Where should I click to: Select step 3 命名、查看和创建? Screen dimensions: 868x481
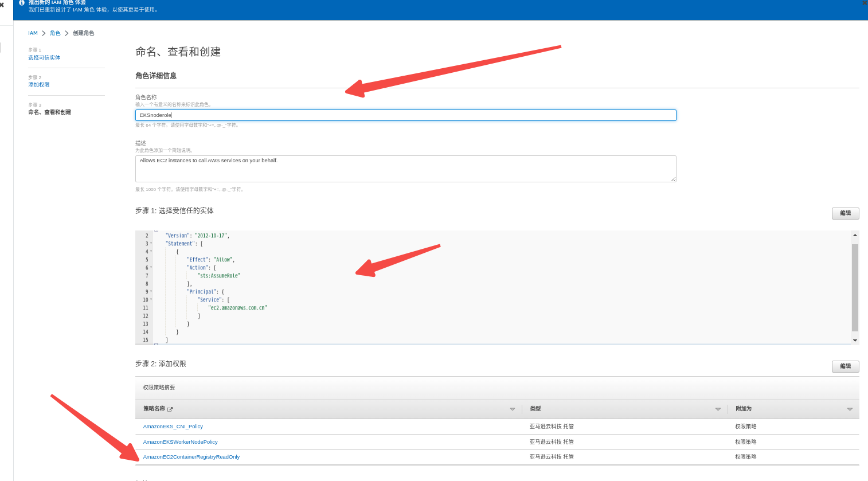pos(49,112)
